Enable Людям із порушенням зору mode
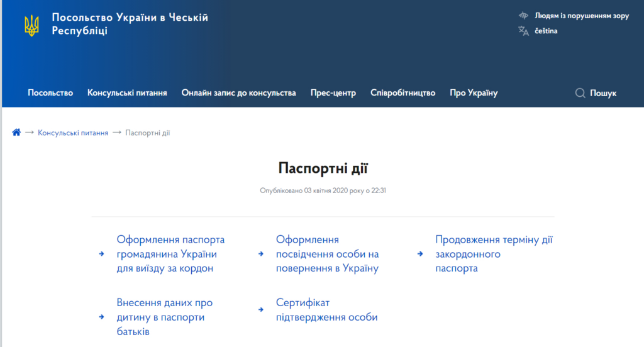644x347 pixels. point(581,16)
